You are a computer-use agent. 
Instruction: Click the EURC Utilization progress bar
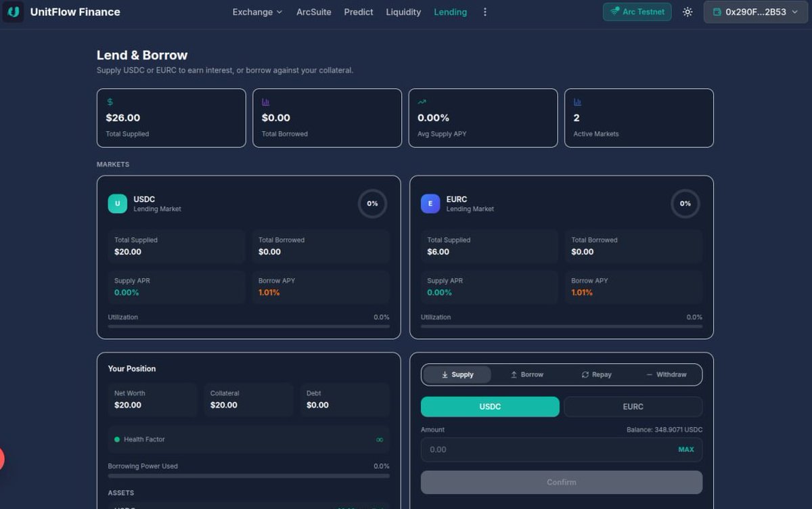point(562,326)
